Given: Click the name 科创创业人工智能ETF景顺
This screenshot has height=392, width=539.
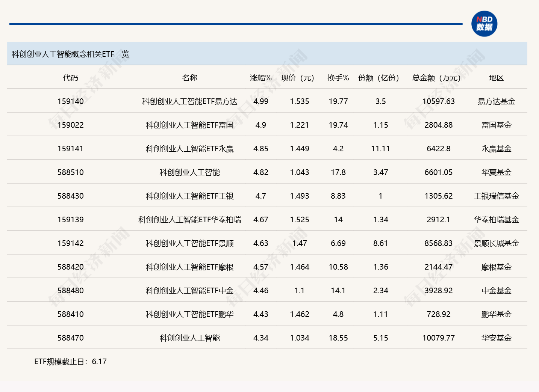Looking at the screenshot, I should coord(190,243).
